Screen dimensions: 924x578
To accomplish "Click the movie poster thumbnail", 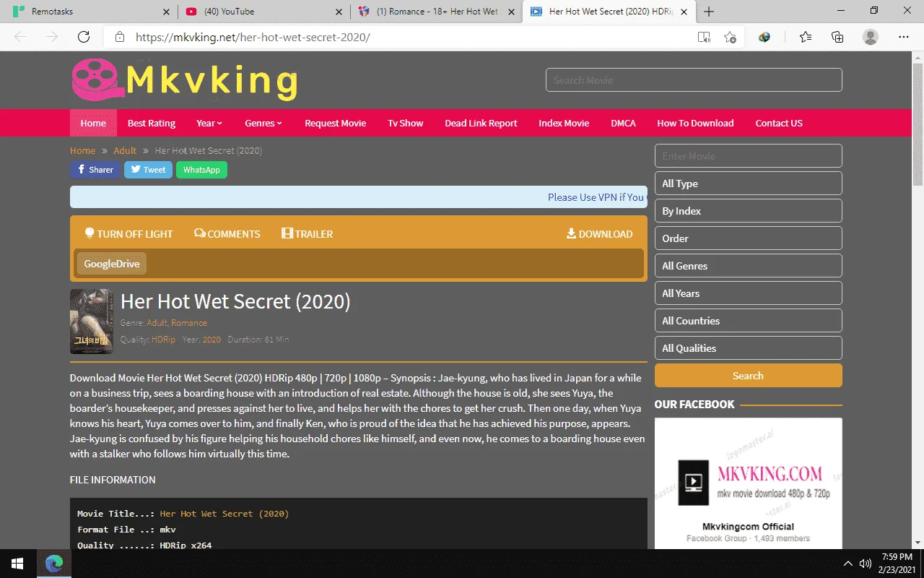I will [x=92, y=321].
